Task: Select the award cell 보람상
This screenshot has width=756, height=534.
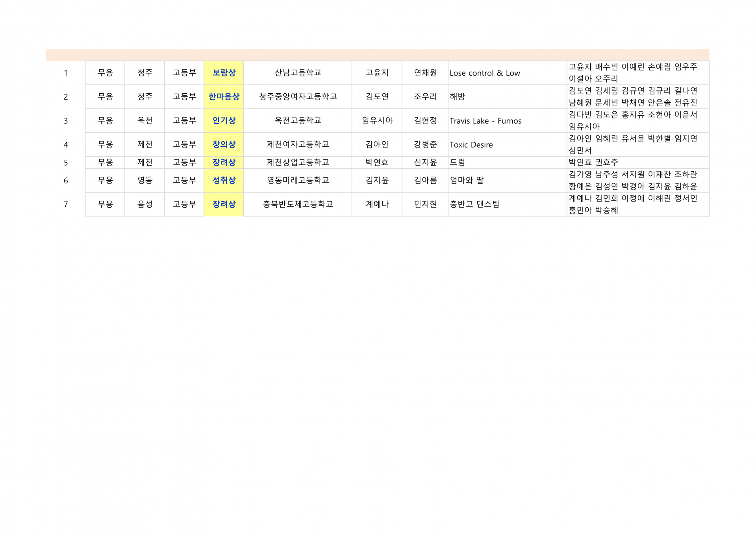Action: click(224, 73)
